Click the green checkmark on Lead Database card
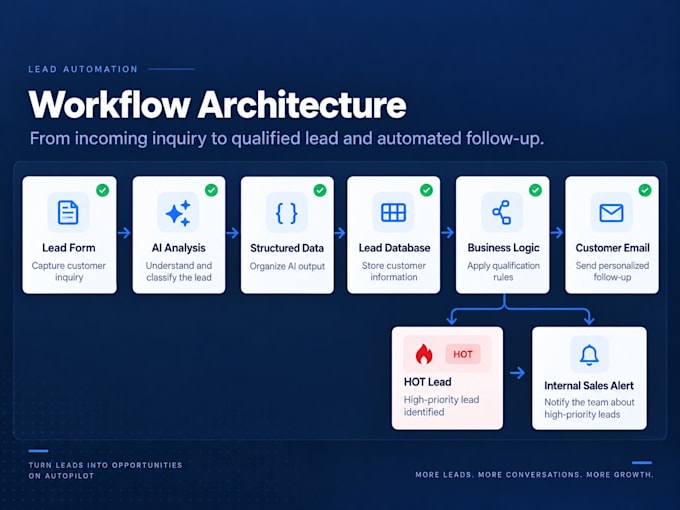Image resolution: width=680 pixels, height=510 pixels. pos(426,190)
